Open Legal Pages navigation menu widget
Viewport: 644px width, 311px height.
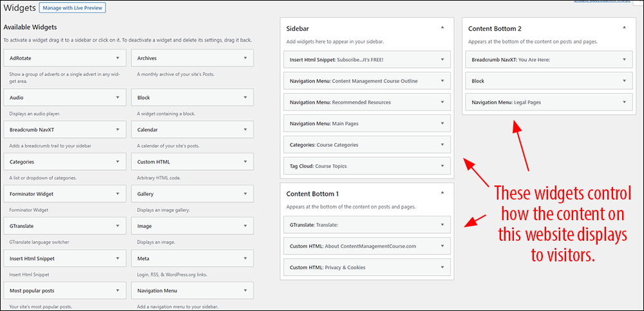(x=549, y=102)
